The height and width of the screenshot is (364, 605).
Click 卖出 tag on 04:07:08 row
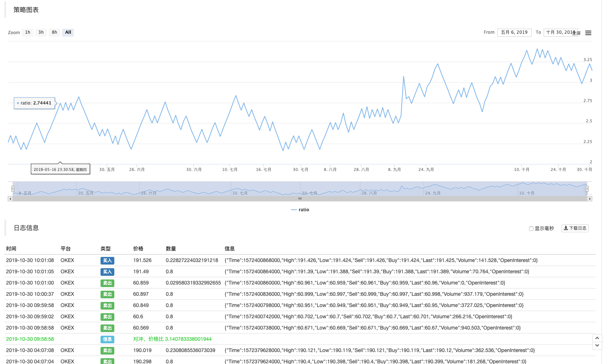pyautogui.click(x=107, y=351)
